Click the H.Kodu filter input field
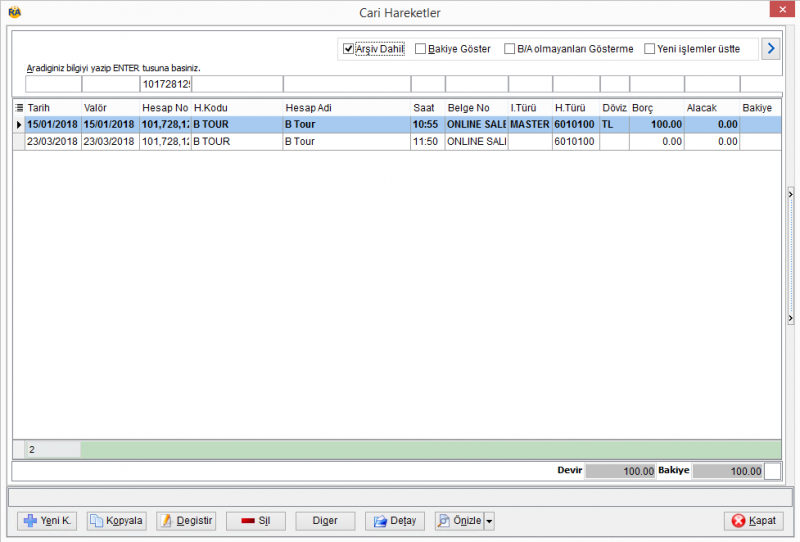The width and height of the screenshot is (800, 542). pyautogui.click(x=237, y=84)
